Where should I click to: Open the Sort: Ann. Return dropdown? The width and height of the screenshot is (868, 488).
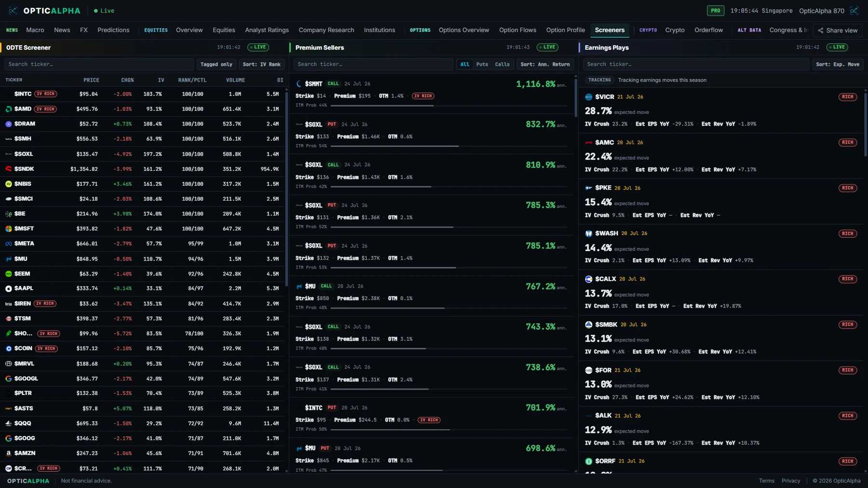coord(545,64)
